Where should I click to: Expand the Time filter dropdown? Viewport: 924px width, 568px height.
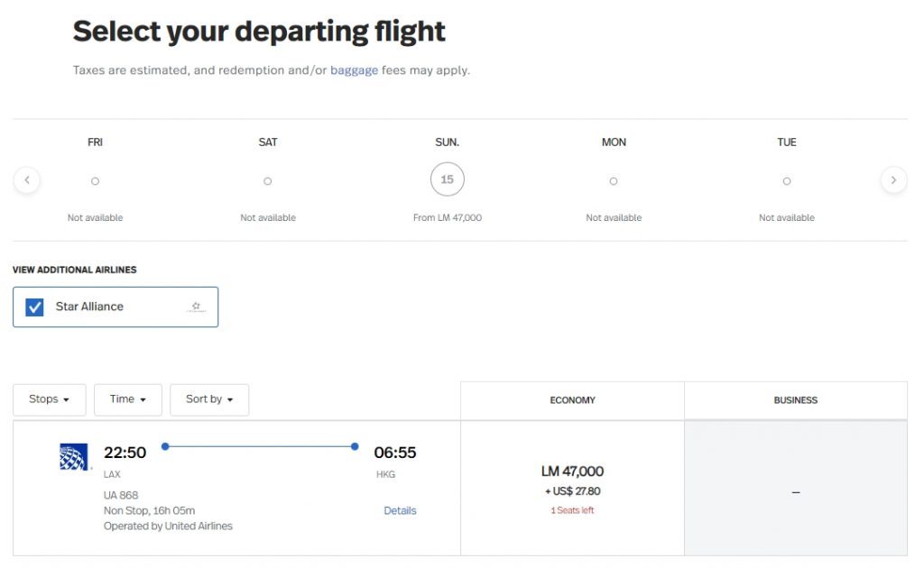tap(128, 399)
